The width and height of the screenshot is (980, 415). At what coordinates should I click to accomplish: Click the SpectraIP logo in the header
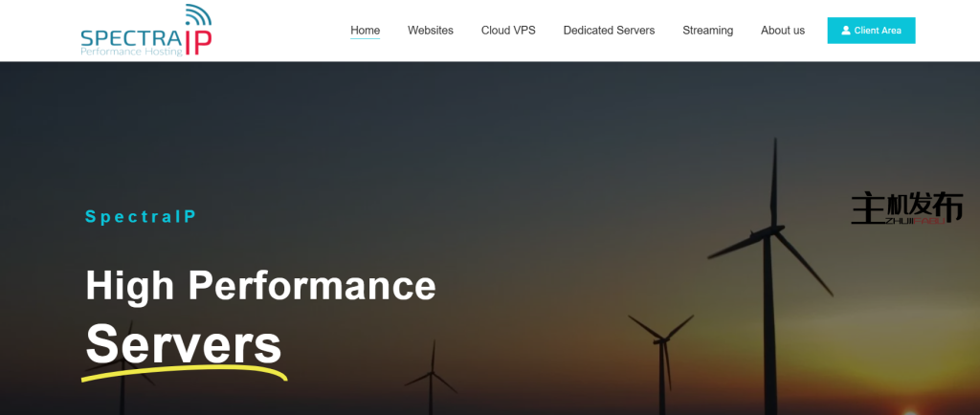[146, 31]
